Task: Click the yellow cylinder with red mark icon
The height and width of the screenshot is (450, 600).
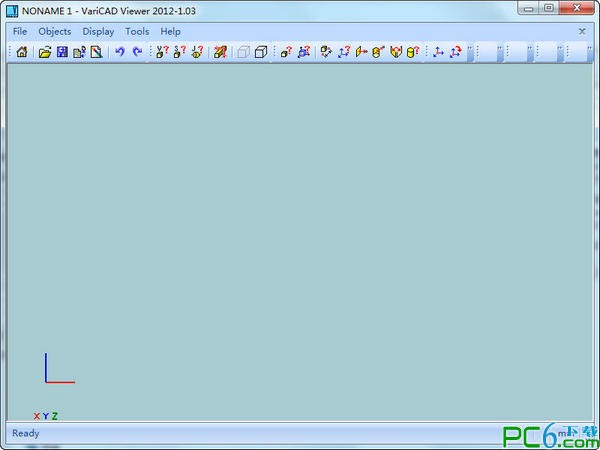Action: click(x=378, y=52)
